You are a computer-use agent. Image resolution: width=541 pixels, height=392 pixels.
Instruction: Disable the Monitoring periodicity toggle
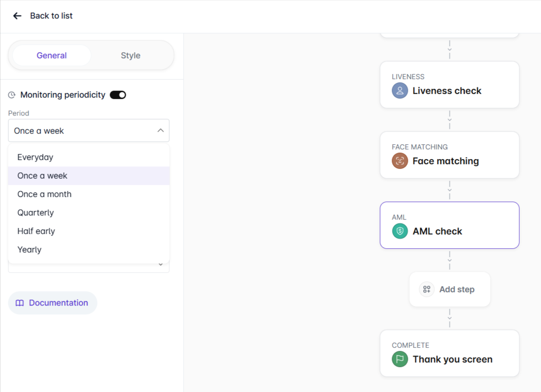[x=118, y=95]
